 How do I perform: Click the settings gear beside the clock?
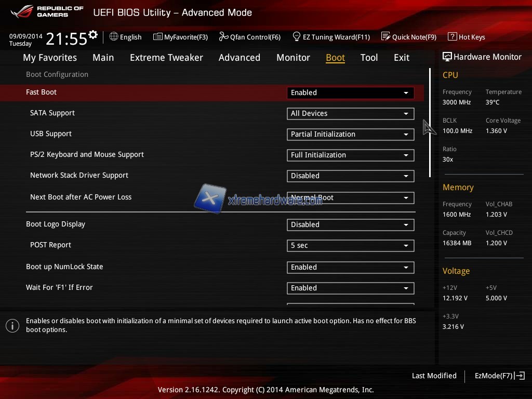pos(93,35)
